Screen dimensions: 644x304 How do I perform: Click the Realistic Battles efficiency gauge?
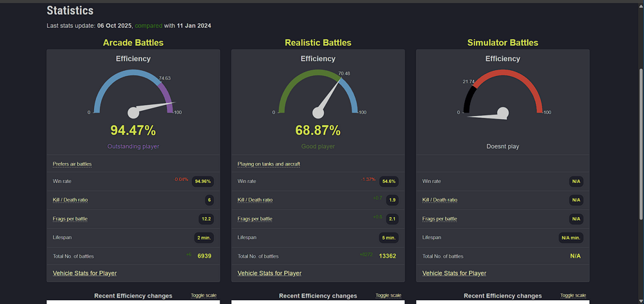(x=318, y=93)
